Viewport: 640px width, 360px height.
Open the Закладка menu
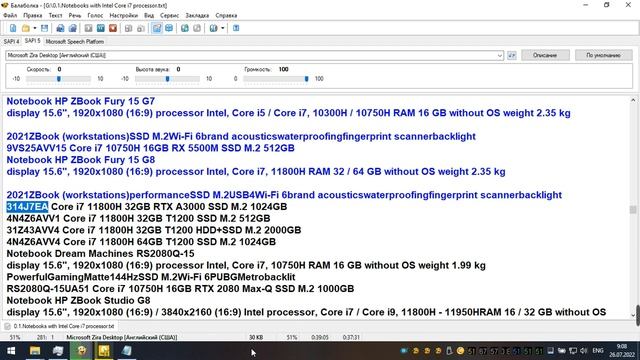(197, 16)
